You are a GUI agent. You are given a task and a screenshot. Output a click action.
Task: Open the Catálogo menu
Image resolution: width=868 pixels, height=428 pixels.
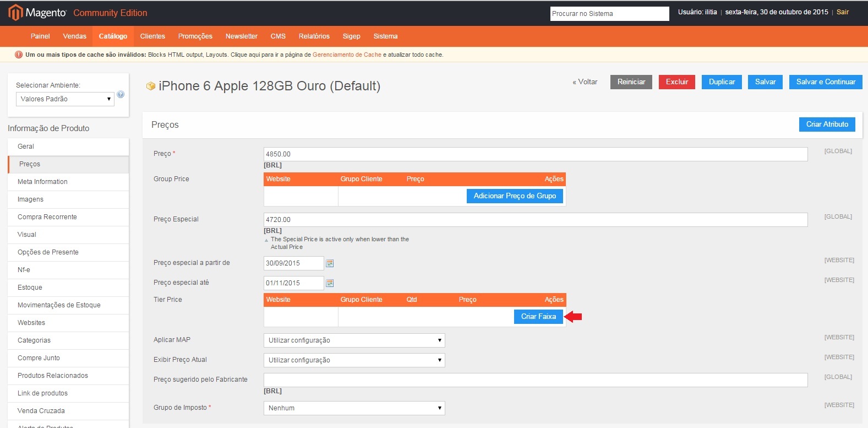(113, 36)
